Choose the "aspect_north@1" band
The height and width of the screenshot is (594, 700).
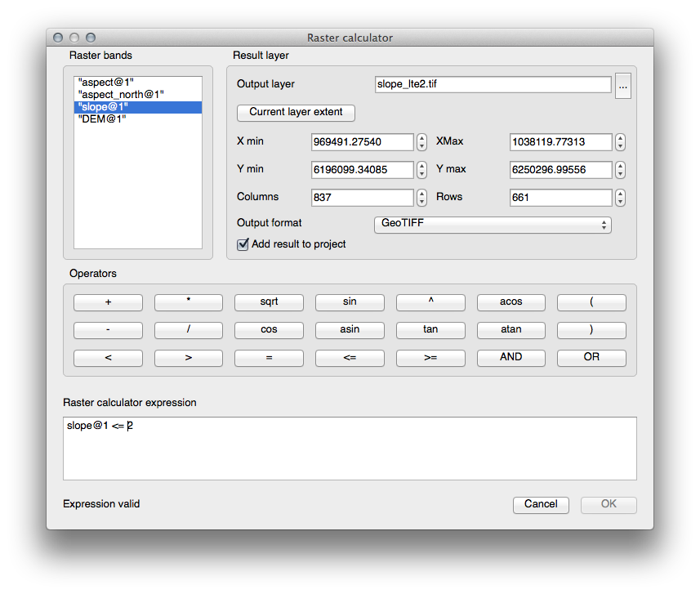[121, 95]
